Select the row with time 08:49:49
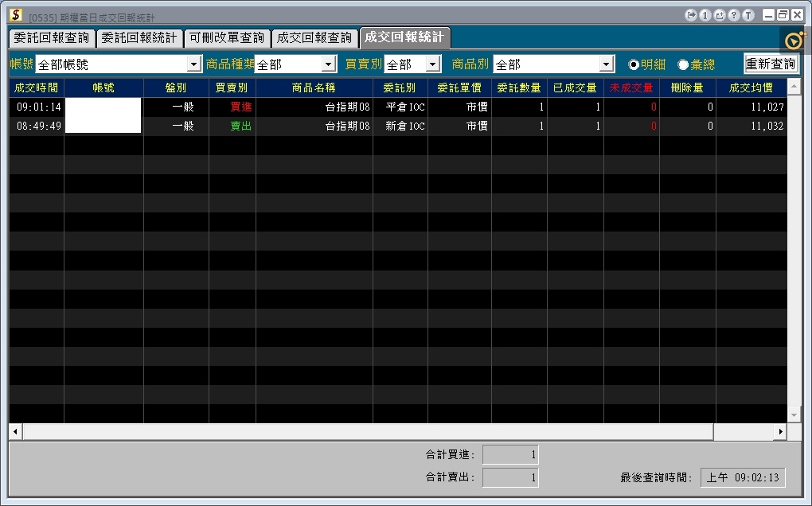This screenshot has width=812, height=506. 398,127
